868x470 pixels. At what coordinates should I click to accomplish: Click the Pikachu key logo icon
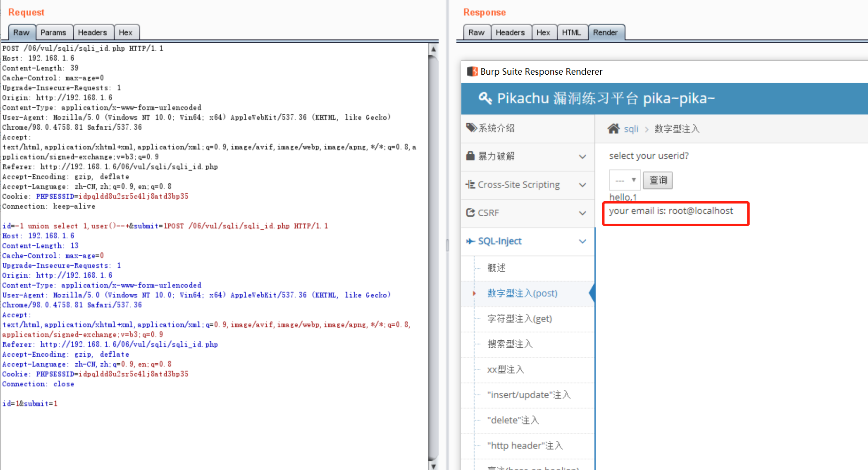(x=485, y=98)
